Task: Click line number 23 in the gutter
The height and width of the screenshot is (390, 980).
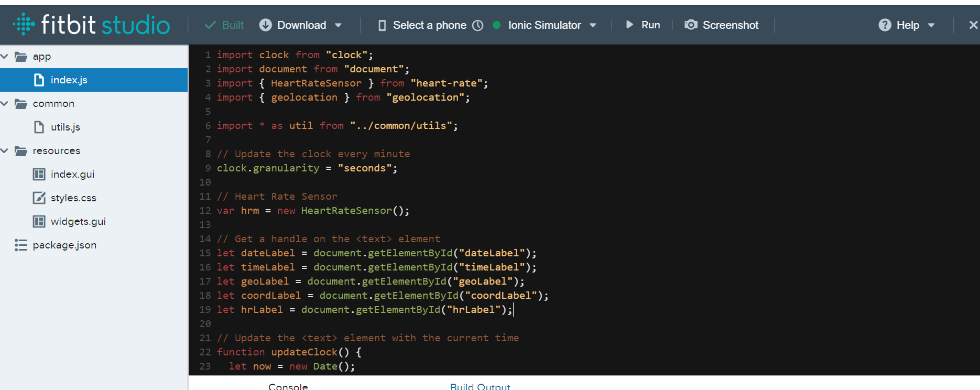Action: [205, 366]
